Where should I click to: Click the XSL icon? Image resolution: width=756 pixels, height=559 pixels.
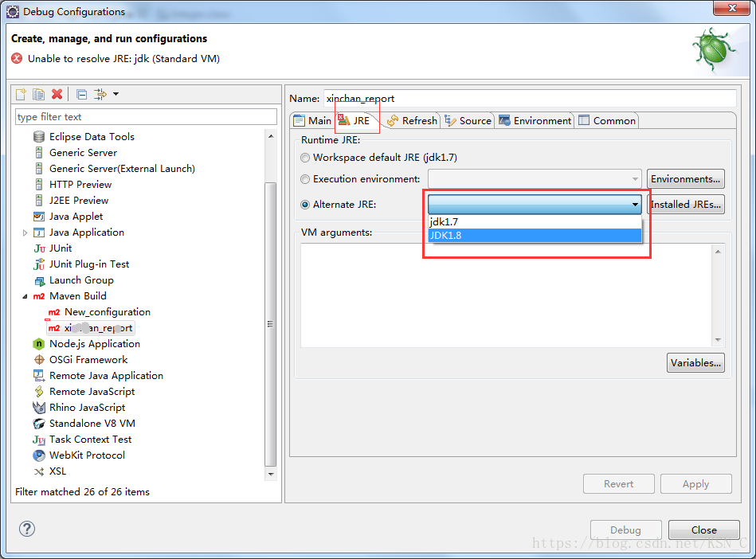(x=39, y=471)
